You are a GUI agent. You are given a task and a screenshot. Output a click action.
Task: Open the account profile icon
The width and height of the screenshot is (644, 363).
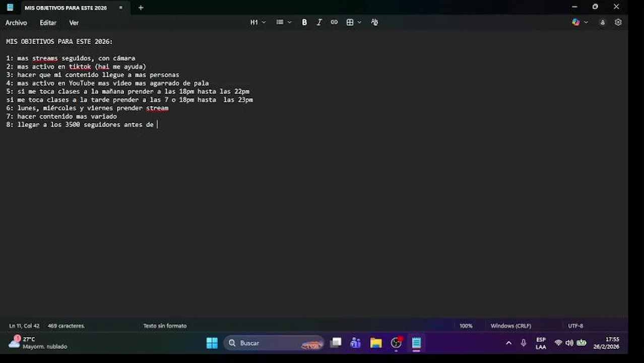[x=602, y=22]
